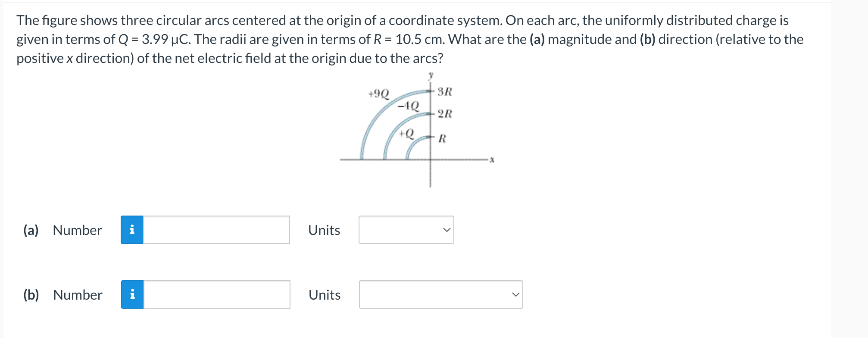The width and height of the screenshot is (868, 338).
Task: Select the blue i badge on the first answer box
Action: (x=133, y=230)
